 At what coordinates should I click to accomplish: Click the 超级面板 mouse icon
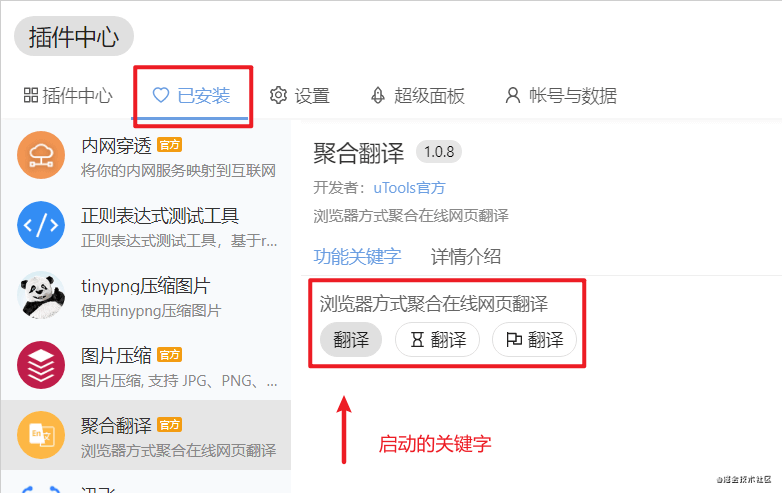(378, 95)
